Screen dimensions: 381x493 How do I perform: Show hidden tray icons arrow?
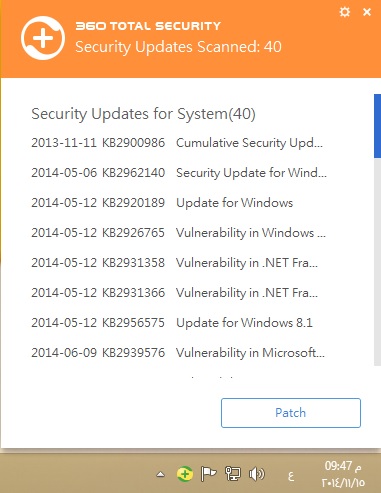coord(161,474)
